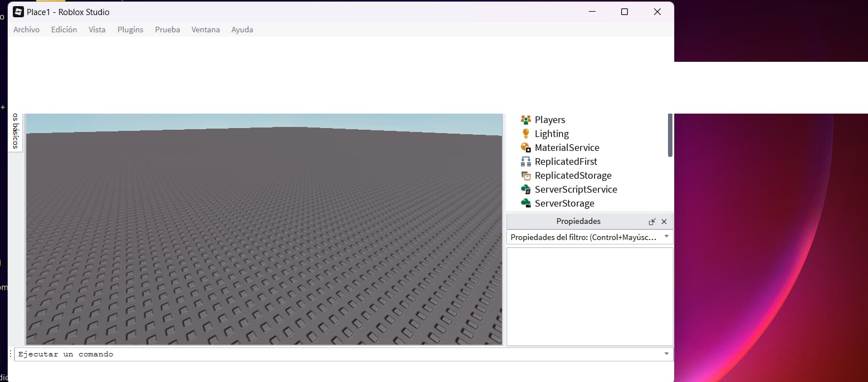
Task: Click the Roblox Studio logo in title bar
Action: pos(17,11)
